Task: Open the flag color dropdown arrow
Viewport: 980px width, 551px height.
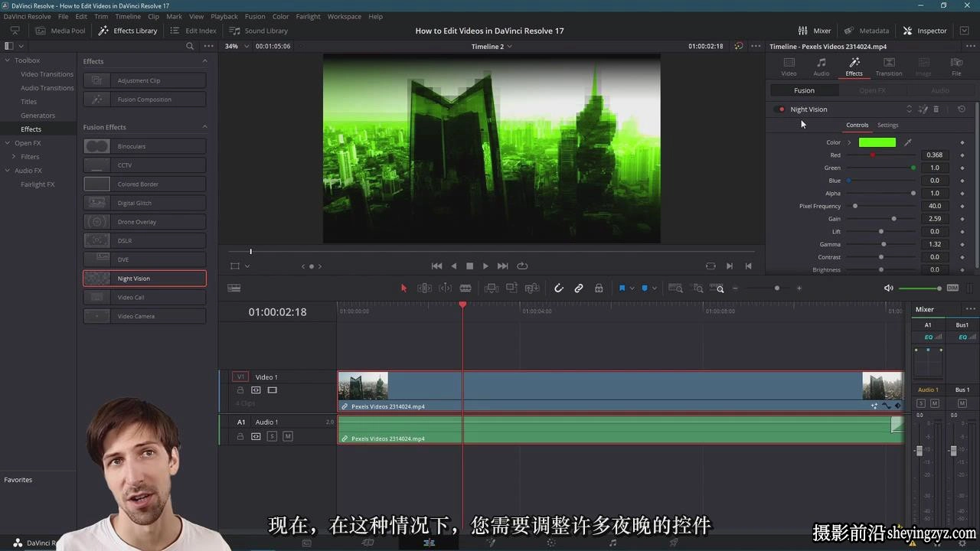Action: point(631,289)
